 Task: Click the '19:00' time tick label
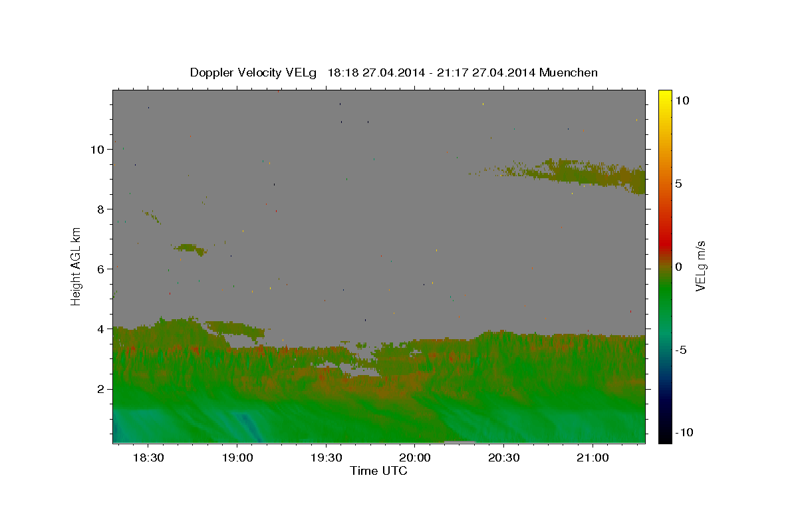(237, 458)
